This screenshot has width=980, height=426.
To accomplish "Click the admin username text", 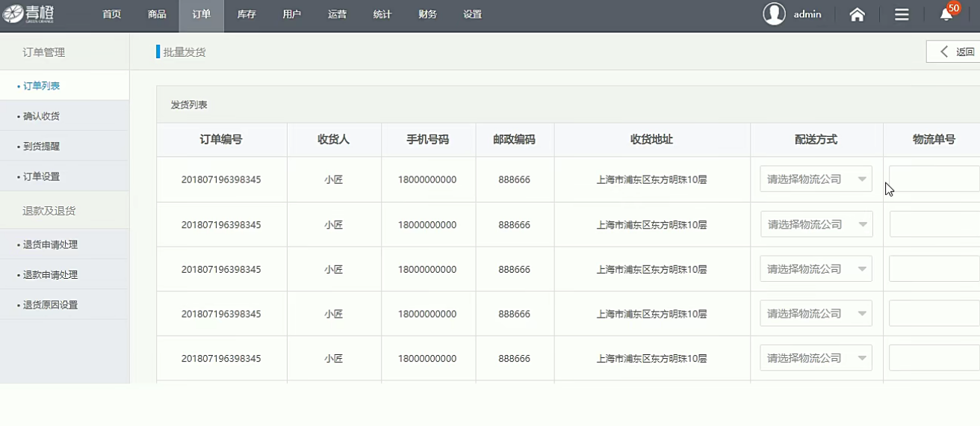I will [807, 15].
